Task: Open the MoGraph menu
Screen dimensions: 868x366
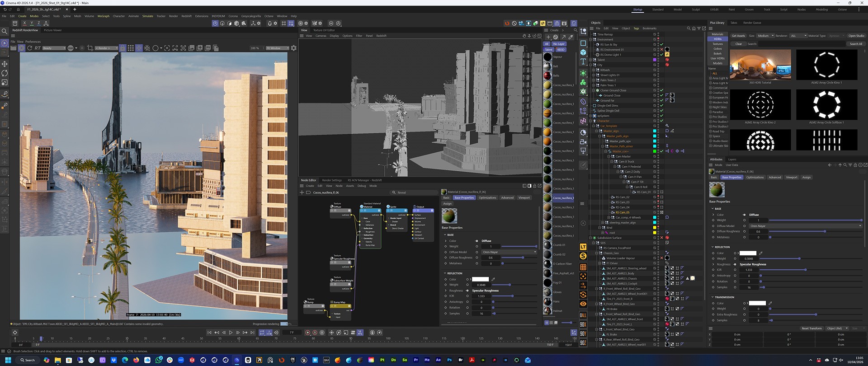Action: 104,16
